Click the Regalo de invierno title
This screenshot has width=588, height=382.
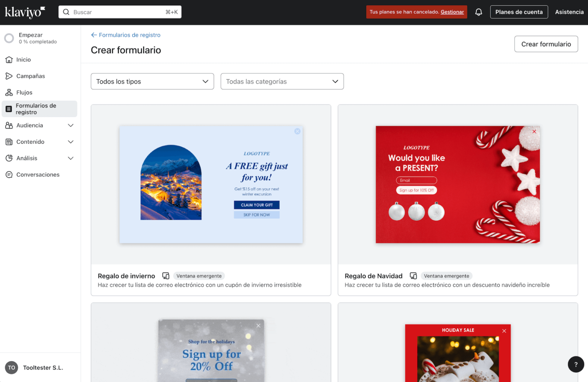point(126,276)
